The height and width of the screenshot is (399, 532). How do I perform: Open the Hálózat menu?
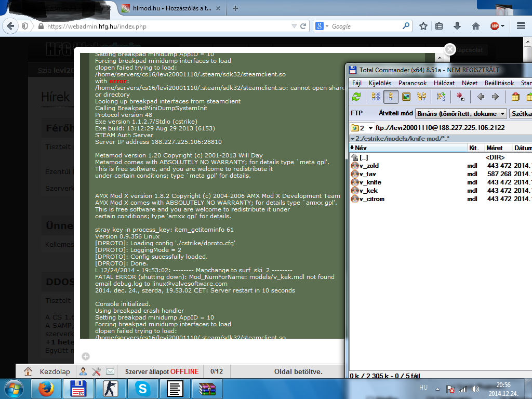(x=444, y=83)
